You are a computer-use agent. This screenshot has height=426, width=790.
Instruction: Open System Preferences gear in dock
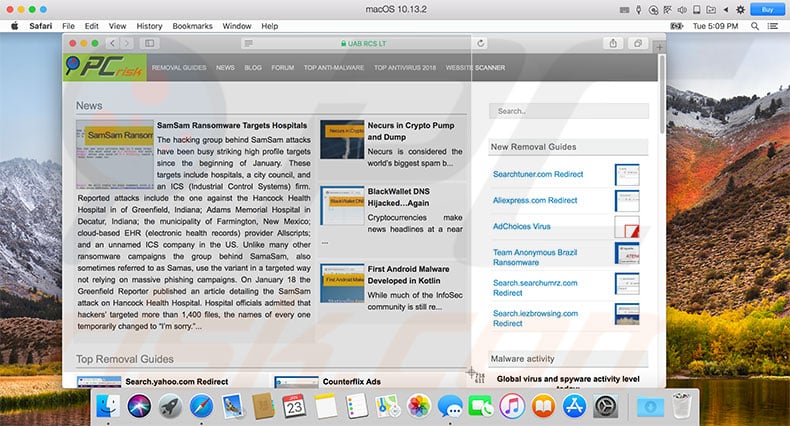tap(605, 406)
